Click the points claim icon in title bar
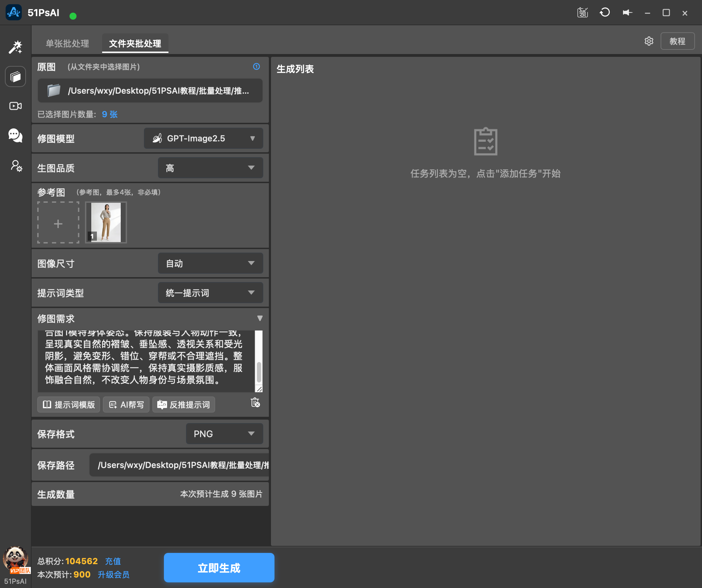 (583, 13)
